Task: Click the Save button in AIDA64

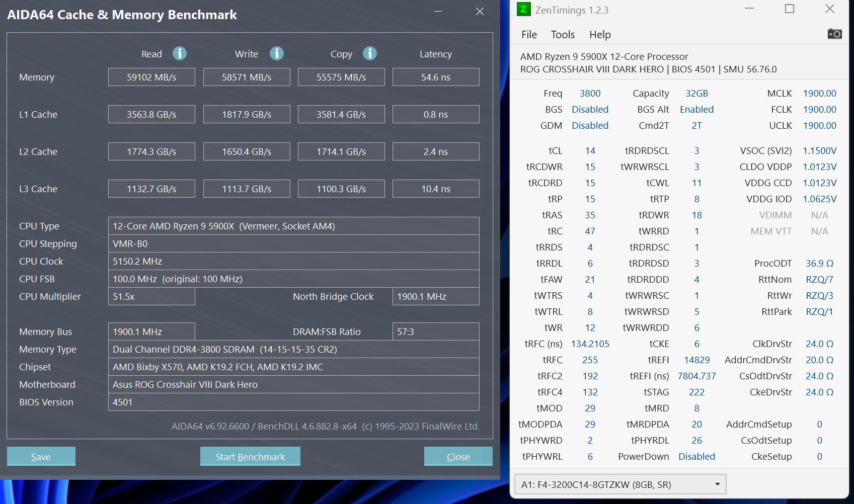Action: coord(41,456)
